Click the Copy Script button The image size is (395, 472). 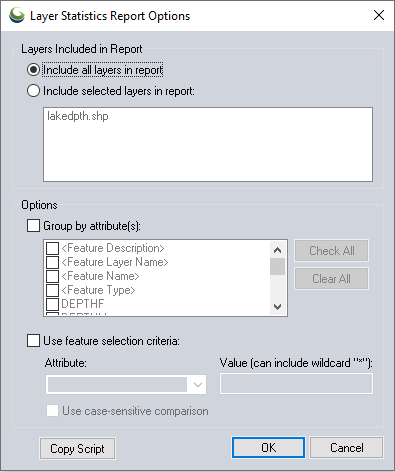pos(77,449)
